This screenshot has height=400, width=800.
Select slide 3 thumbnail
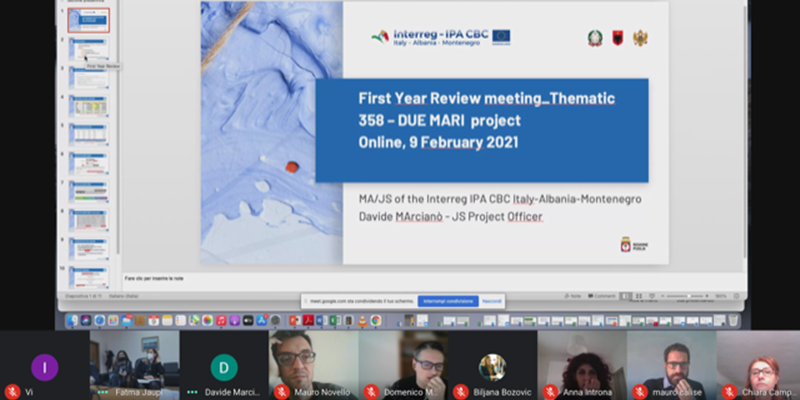click(88, 78)
